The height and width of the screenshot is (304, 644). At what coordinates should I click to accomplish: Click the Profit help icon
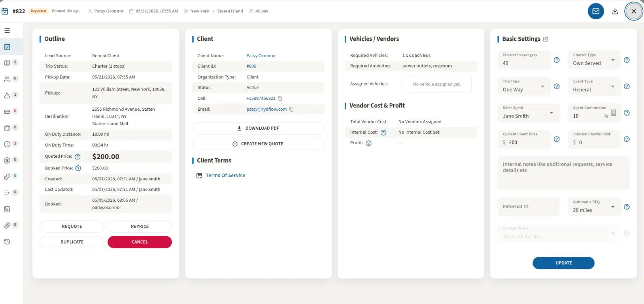click(x=369, y=143)
